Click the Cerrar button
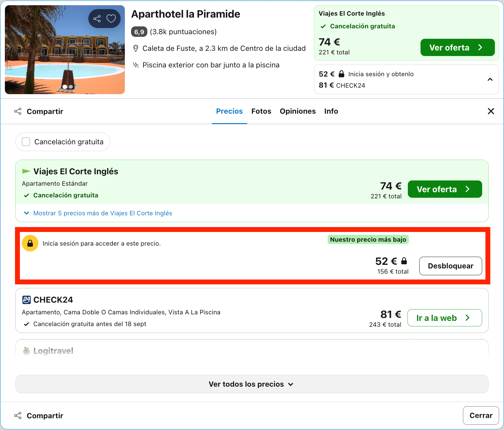The width and height of the screenshot is (504, 430). click(481, 415)
